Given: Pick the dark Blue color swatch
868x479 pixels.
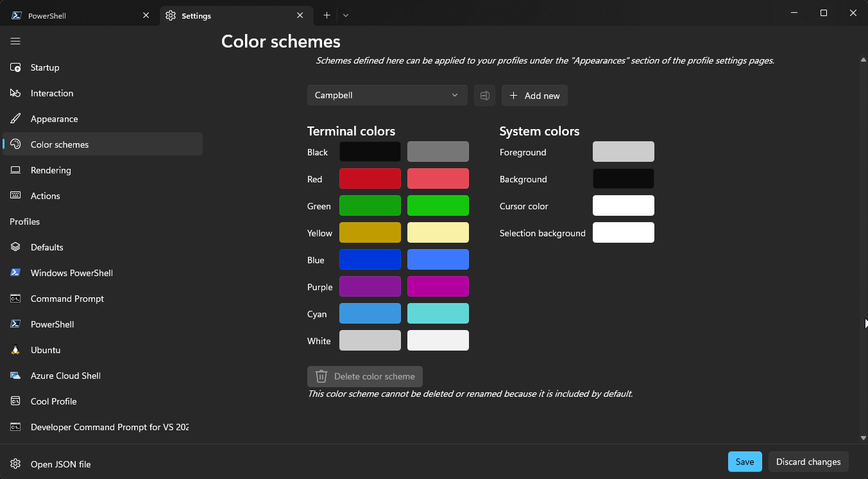Looking at the screenshot, I should tap(370, 259).
